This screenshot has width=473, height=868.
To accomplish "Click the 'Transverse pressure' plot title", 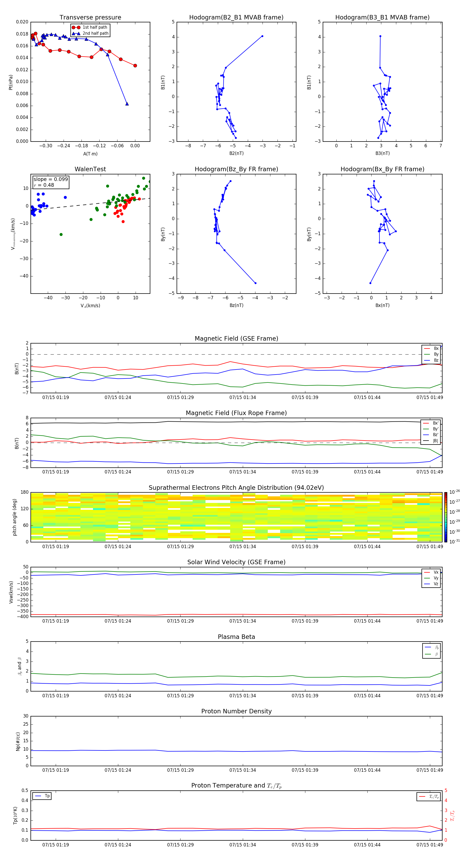I will coord(90,18).
